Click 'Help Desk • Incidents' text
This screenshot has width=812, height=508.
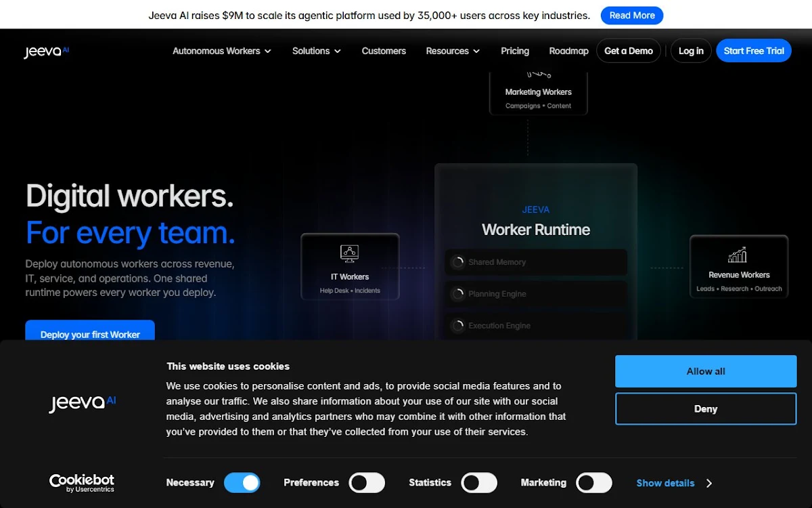350,291
